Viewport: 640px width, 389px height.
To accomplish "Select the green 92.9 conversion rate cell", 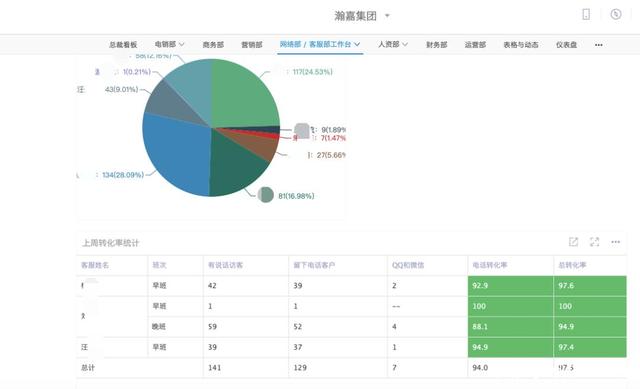I will 511,286.
